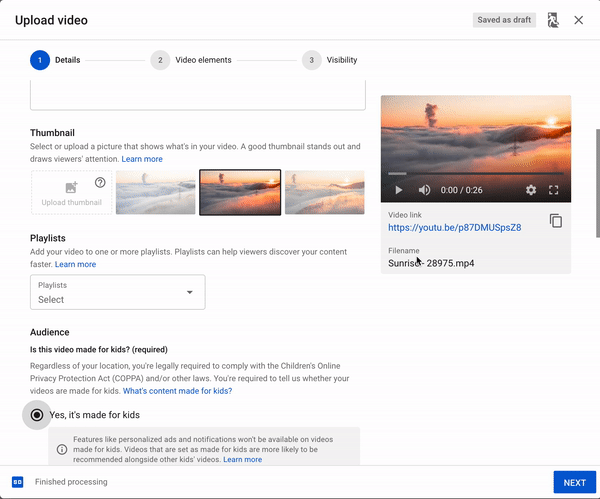Viewport: 600px width, 499px height.
Task: Click the filename Sunrise - 28975.mp4
Action: (431, 263)
